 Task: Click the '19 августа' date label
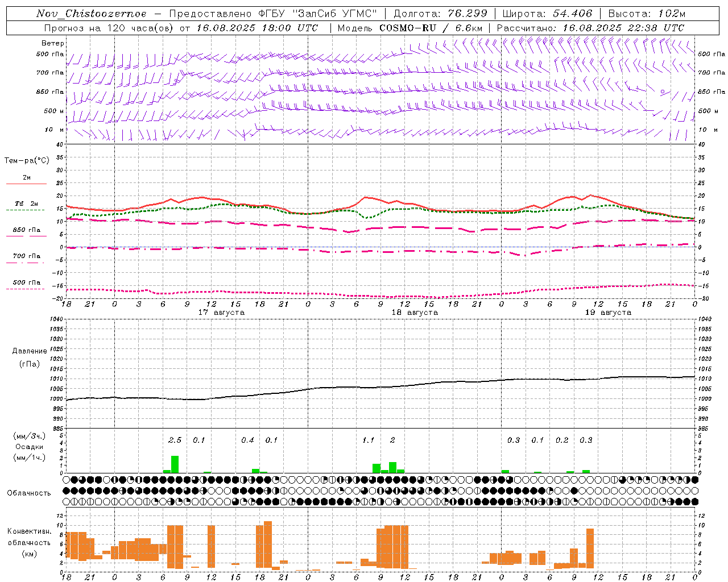point(608,313)
